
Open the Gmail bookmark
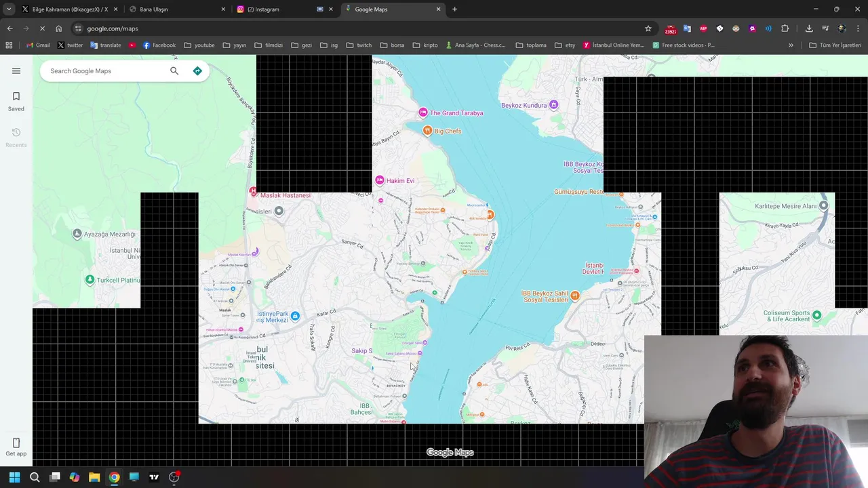pyautogui.click(x=38, y=45)
